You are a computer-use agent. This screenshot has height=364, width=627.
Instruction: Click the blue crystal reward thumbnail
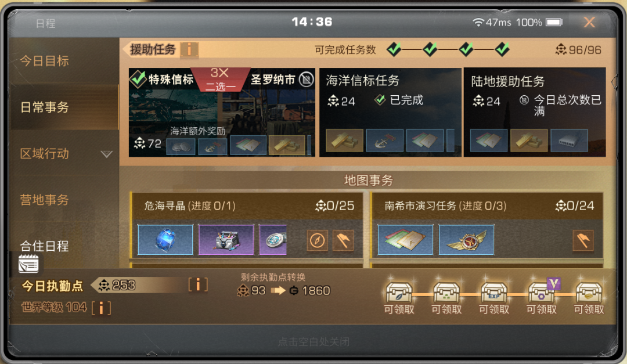pyautogui.click(x=165, y=240)
